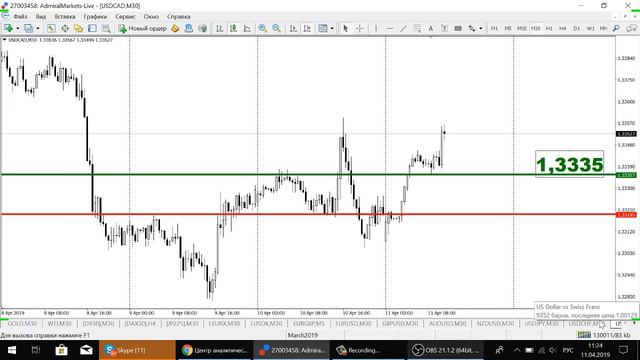Click the green 1,3335 price label

coord(569,164)
